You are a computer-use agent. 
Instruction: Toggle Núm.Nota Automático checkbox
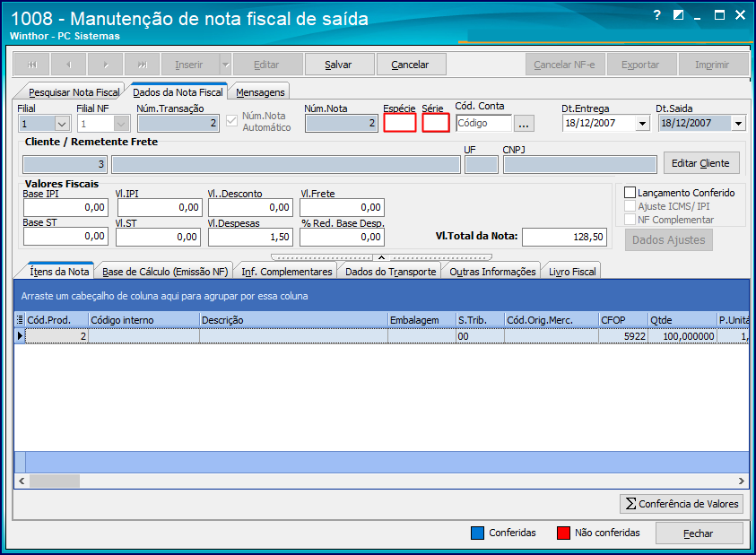(232, 120)
